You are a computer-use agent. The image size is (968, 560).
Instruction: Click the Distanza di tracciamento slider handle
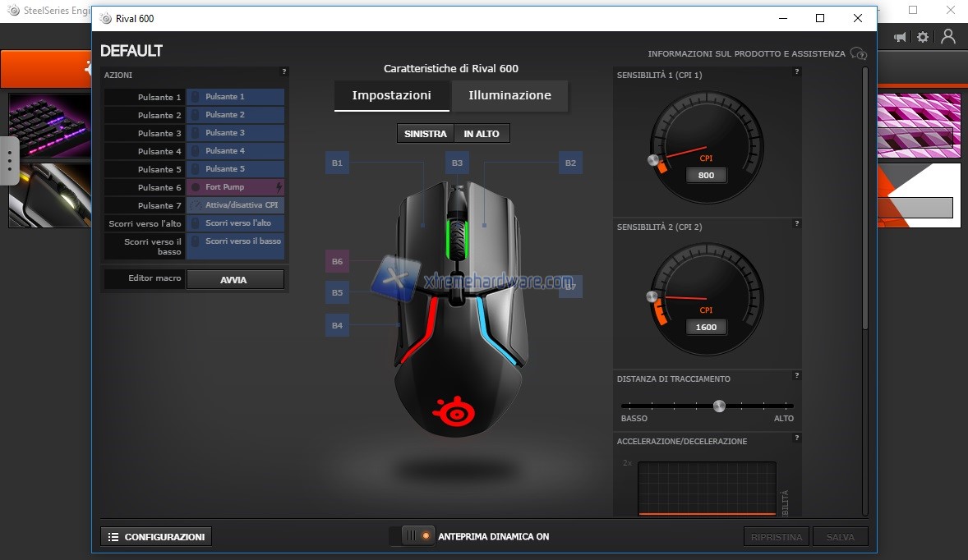pyautogui.click(x=719, y=406)
